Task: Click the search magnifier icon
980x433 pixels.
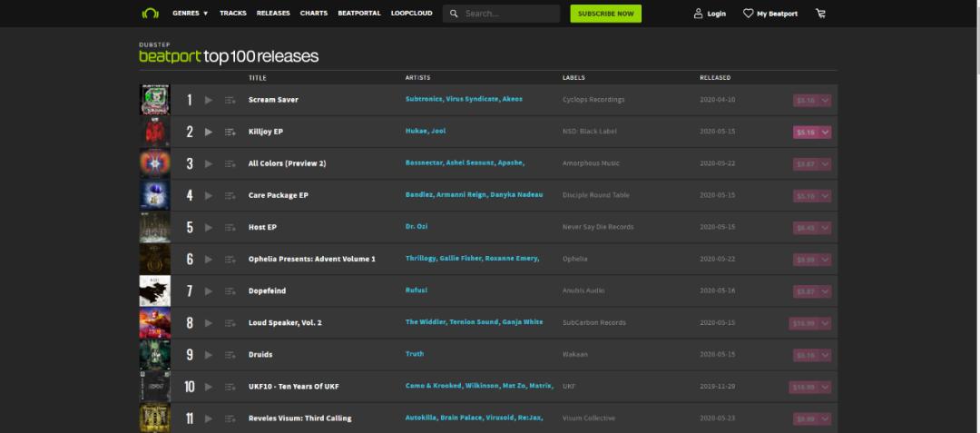Action: coord(454,13)
